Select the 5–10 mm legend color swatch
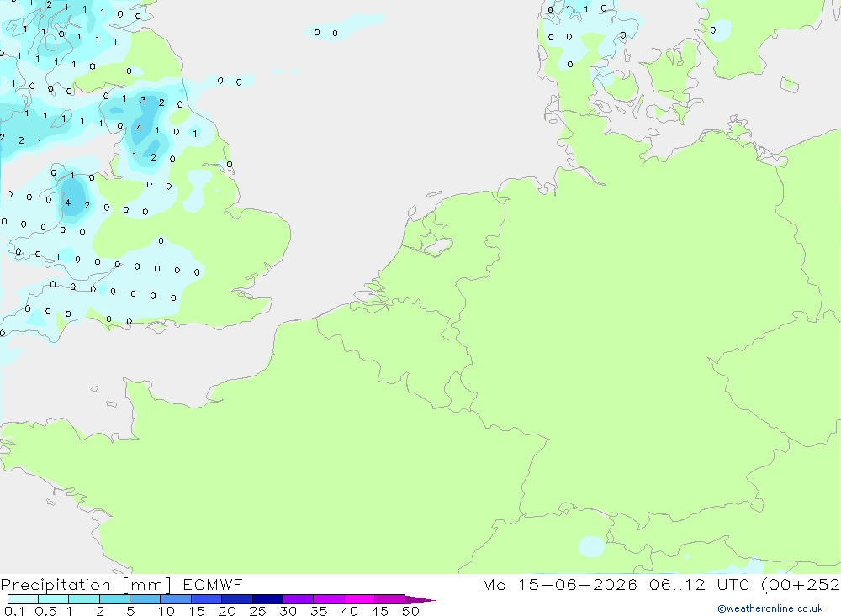 click(x=145, y=599)
